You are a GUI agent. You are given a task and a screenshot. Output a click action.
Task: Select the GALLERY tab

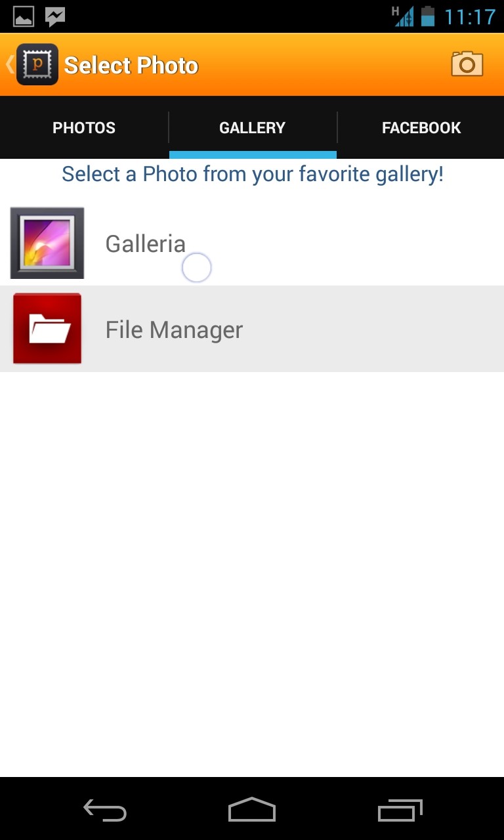(253, 127)
